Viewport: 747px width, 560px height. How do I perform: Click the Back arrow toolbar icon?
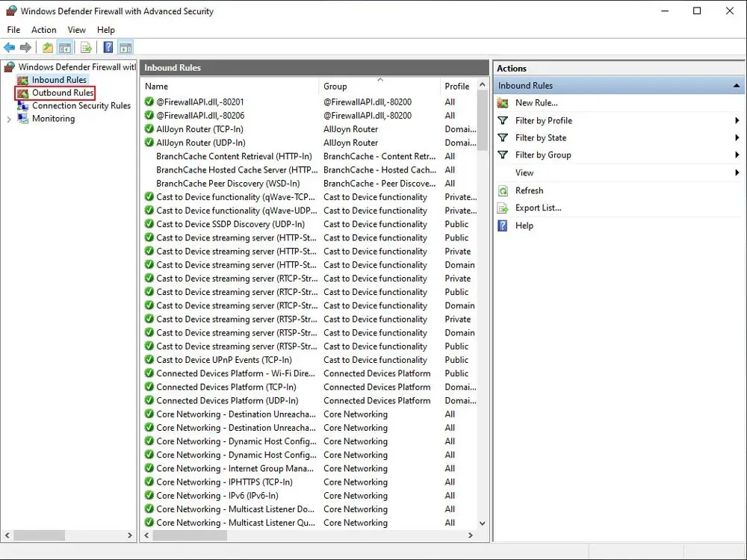click(x=9, y=47)
